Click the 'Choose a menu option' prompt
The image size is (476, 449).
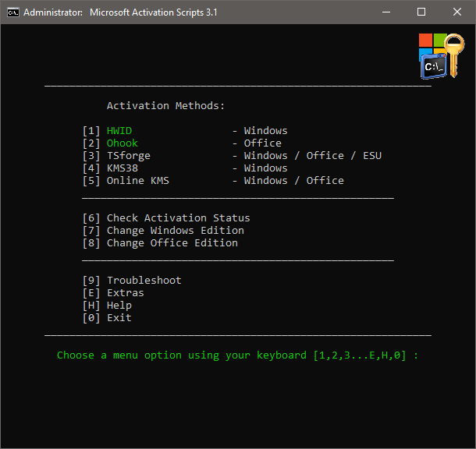(238, 355)
